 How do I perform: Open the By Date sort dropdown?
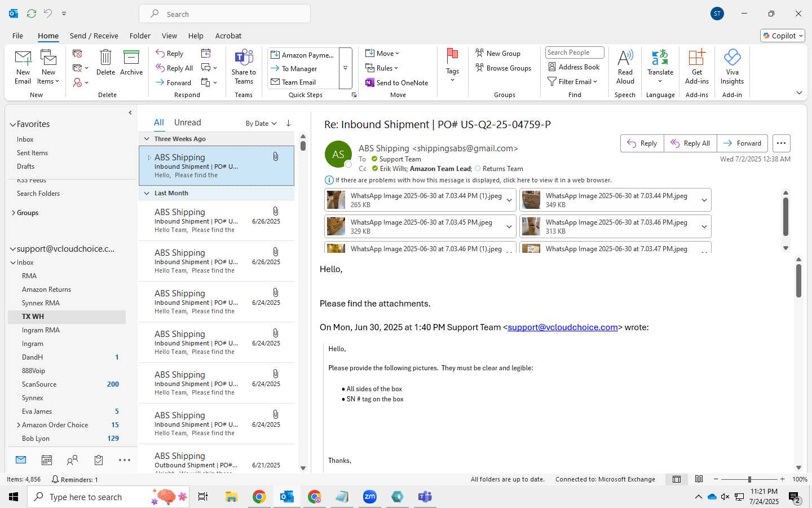(x=261, y=123)
